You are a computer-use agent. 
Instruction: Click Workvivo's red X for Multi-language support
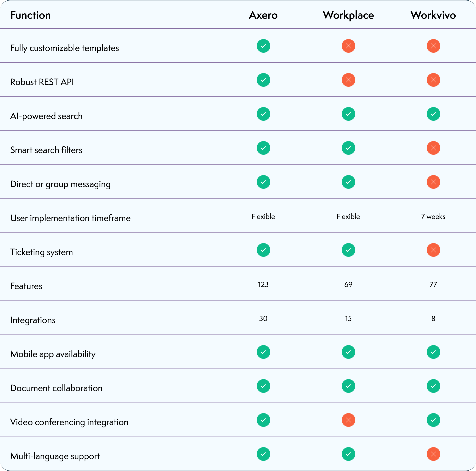(433, 454)
